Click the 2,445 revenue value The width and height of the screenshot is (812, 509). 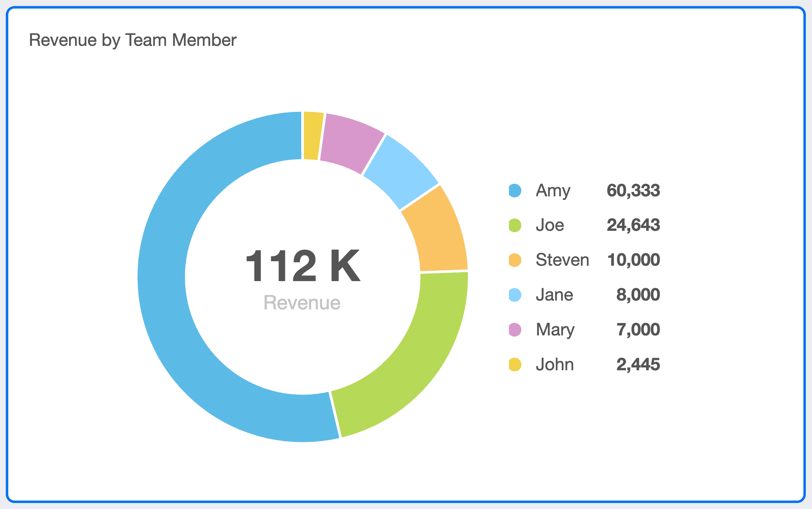point(638,364)
